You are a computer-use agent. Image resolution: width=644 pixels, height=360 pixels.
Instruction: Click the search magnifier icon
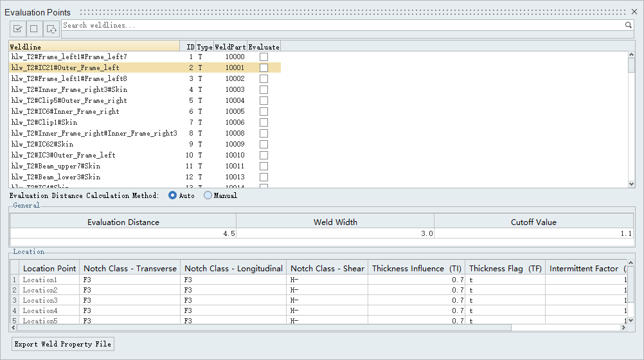(629, 25)
